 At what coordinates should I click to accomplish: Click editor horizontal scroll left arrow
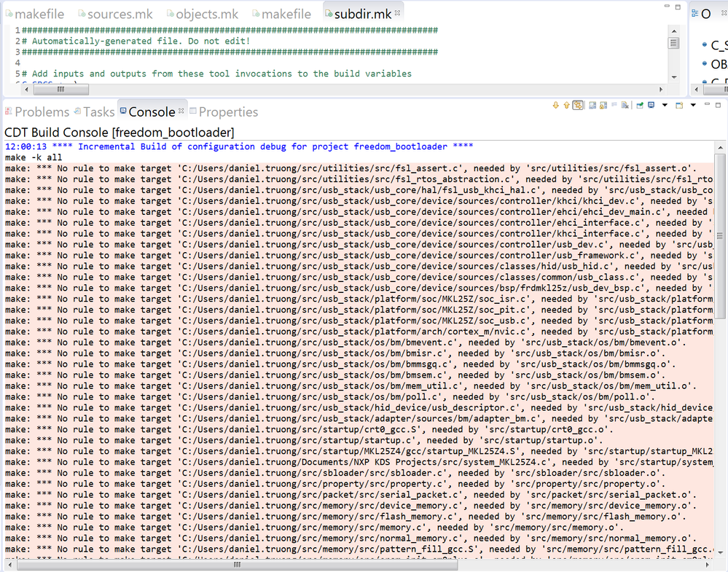pos(26,89)
